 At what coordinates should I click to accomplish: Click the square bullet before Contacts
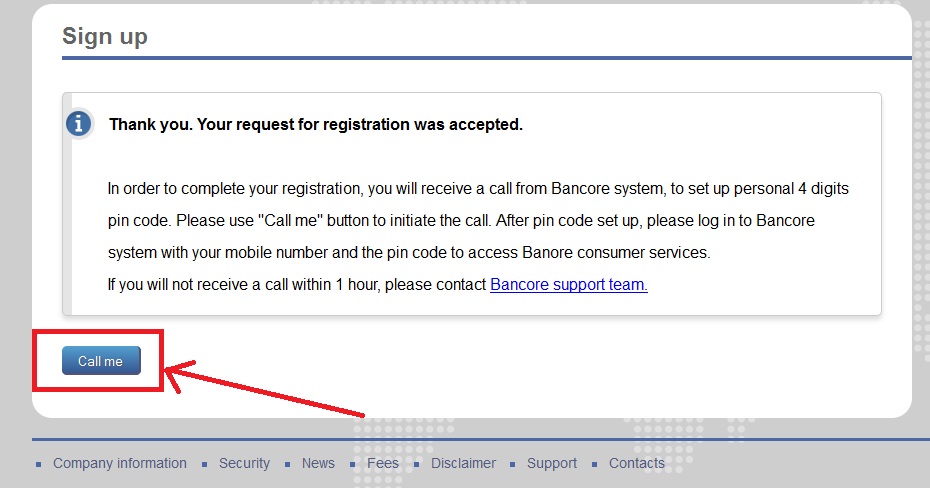594,465
